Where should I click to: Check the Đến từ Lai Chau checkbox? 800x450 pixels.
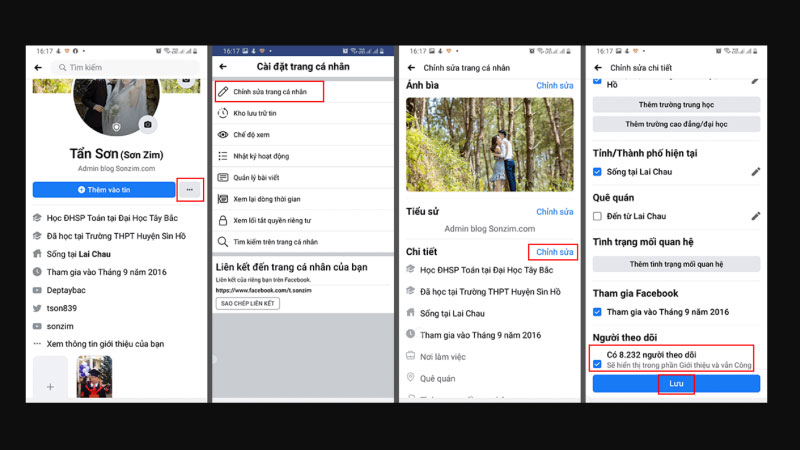coord(597,216)
